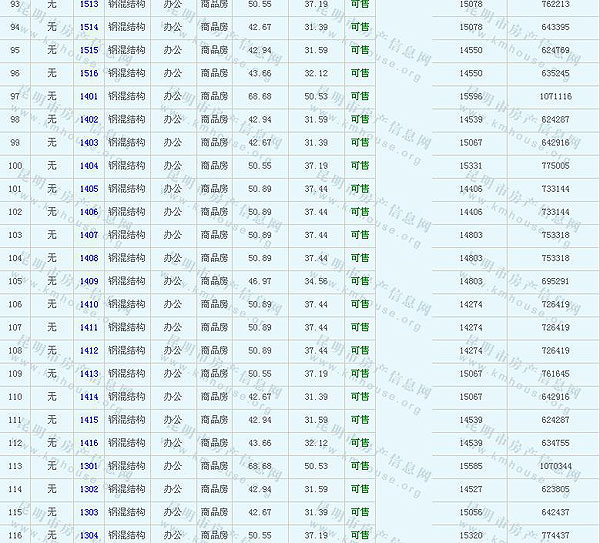Open room 1303 link
Image resolution: width=600 pixels, height=543 pixels.
pyautogui.click(x=89, y=512)
